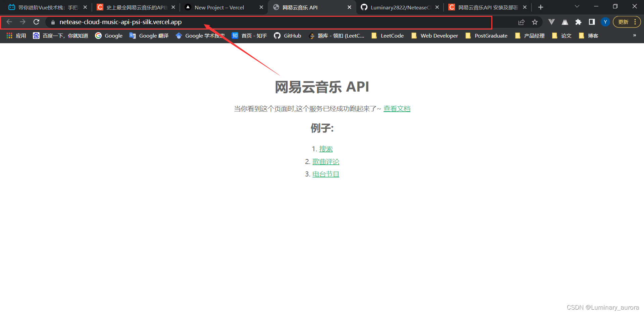Image resolution: width=644 pixels, height=314 pixels.
Task: Close the 网易云音乐 API tab
Action: 349,7
